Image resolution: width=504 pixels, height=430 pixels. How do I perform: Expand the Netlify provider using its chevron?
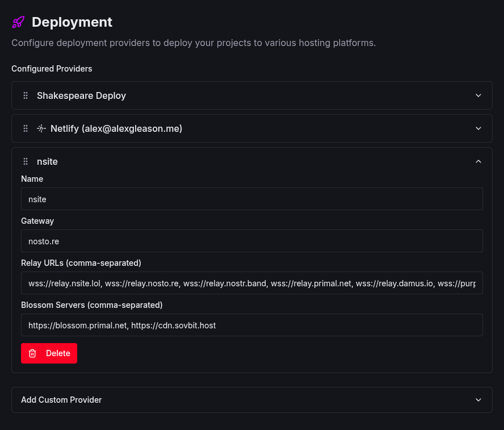pyautogui.click(x=478, y=129)
